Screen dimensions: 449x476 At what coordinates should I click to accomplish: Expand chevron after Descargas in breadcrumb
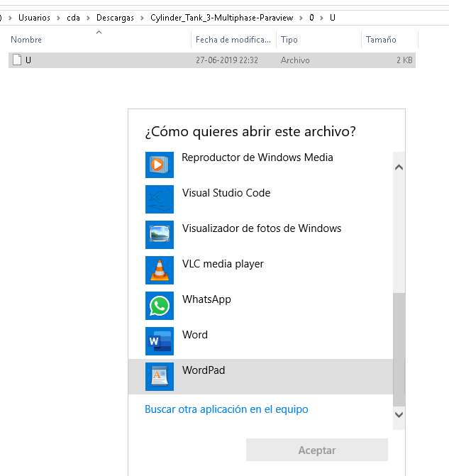pos(142,18)
